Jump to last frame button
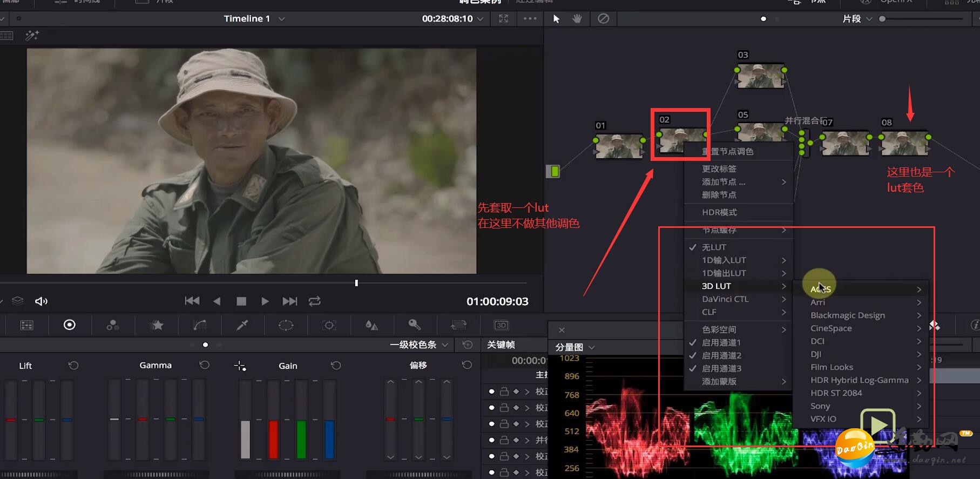The width and height of the screenshot is (980, 479). pyautogui.click(x=289, y=301)
